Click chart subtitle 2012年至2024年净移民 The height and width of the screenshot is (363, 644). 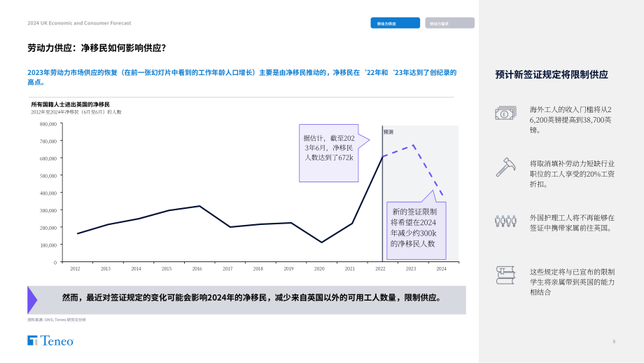point(76,112)
